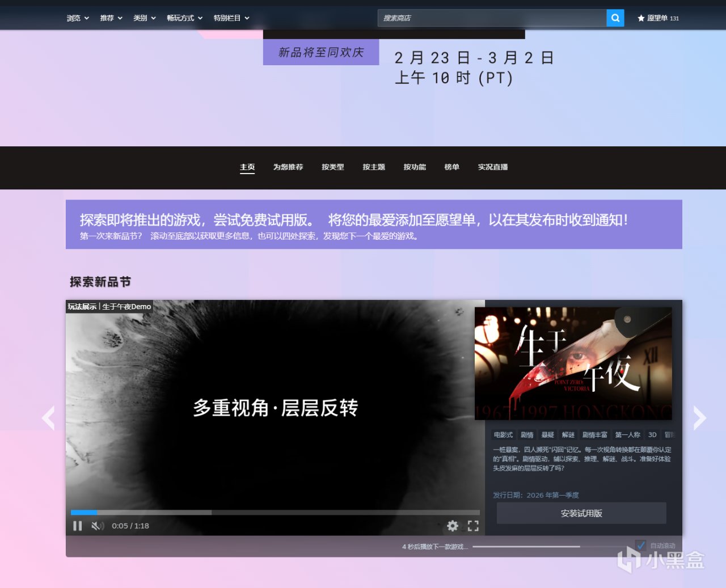Image resolution: width=726 pixels, height=588 pixels.
Task: Click the 2 月 23 日 - 3 月 2 日 date text
Action: 474,58
